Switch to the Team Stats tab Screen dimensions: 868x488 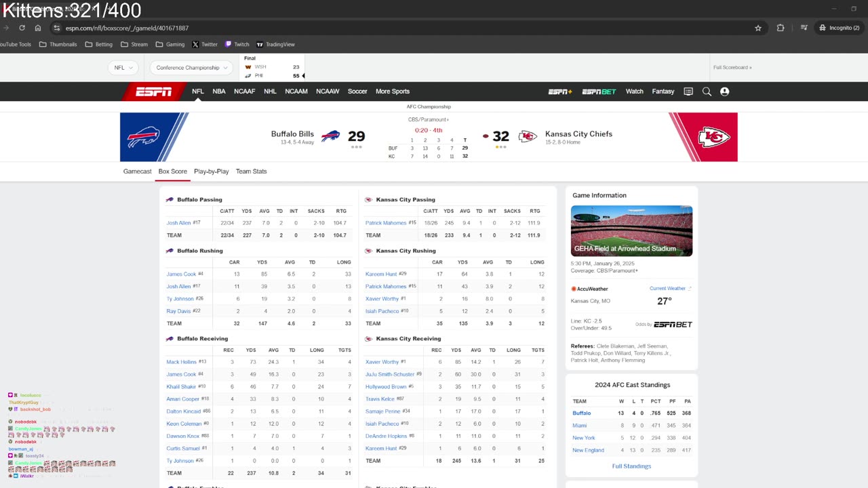[251, 171]
